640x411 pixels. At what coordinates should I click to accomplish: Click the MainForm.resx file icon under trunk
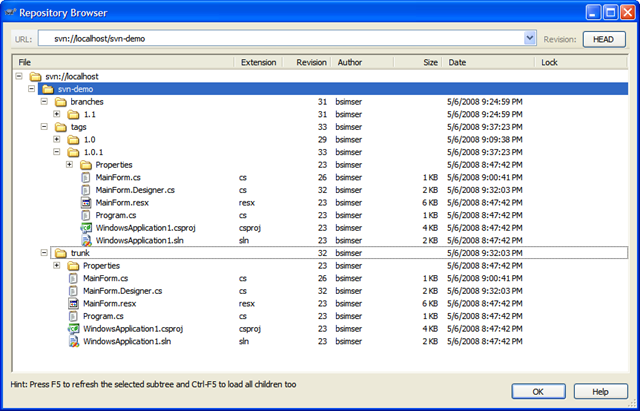[x=73, y=304]
